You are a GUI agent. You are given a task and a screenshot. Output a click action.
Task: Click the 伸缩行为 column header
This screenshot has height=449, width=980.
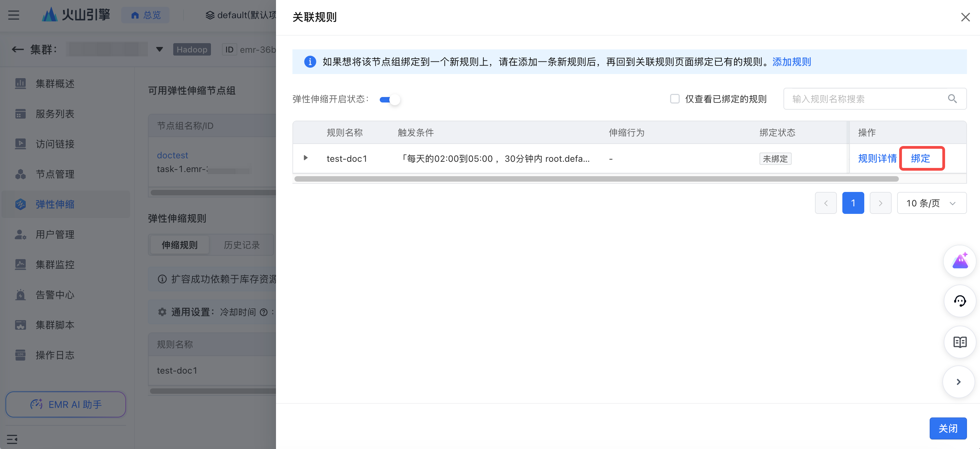(x=627, y=133)
